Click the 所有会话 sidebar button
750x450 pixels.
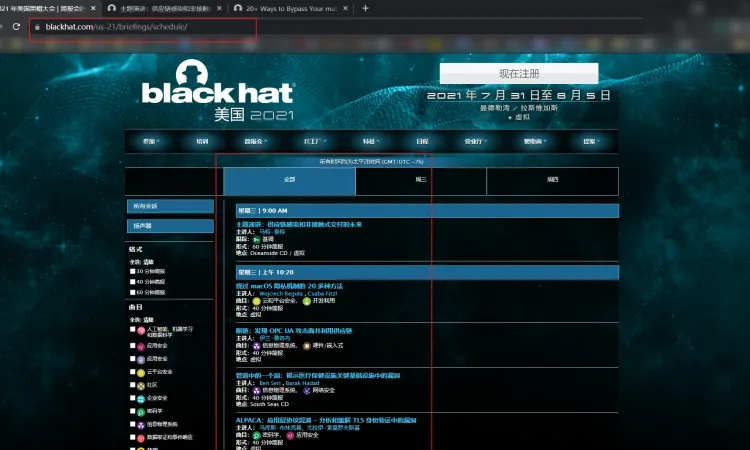click(170, 206)
